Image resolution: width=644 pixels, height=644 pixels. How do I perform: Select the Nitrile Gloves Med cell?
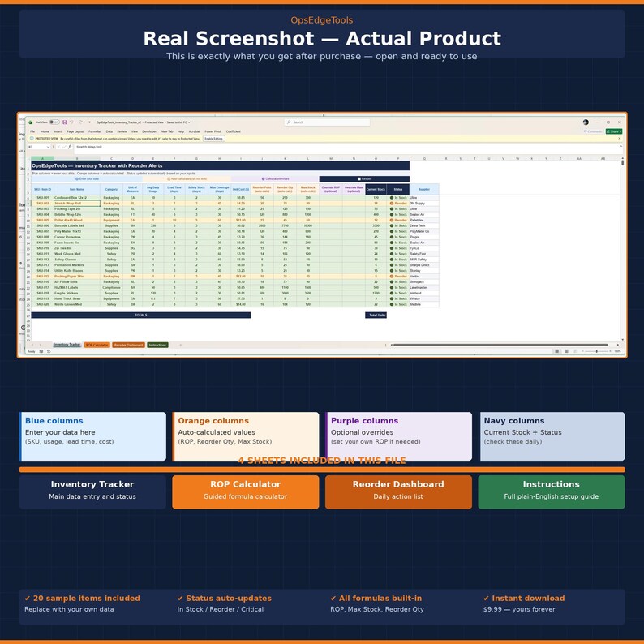coord(77,304)
